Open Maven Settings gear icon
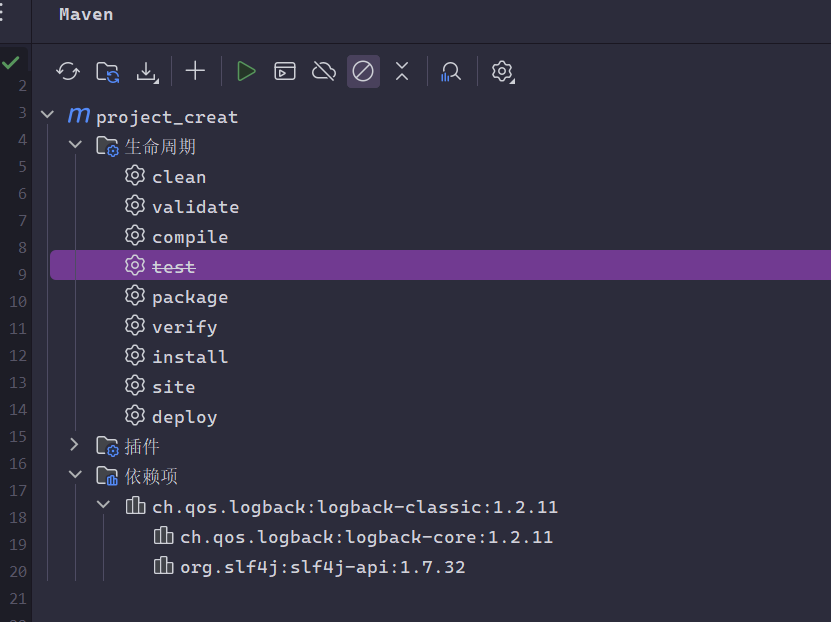This screenshot has height=622, width=831. coord(502,71)
